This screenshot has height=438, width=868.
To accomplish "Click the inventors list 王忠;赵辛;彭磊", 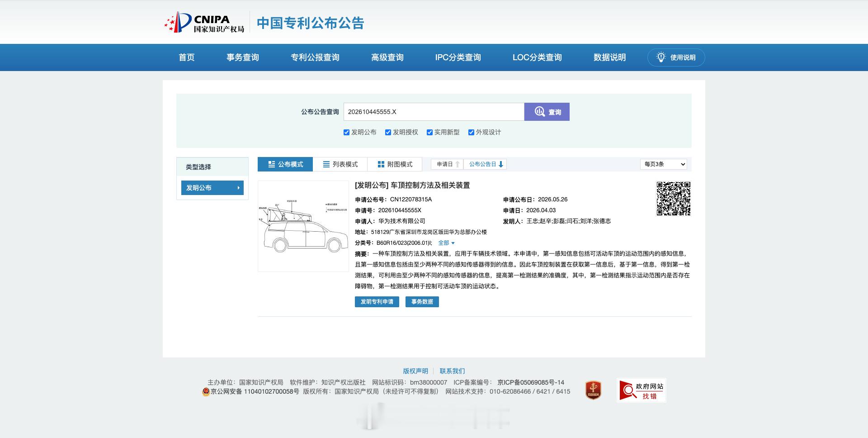I will 569,221.
